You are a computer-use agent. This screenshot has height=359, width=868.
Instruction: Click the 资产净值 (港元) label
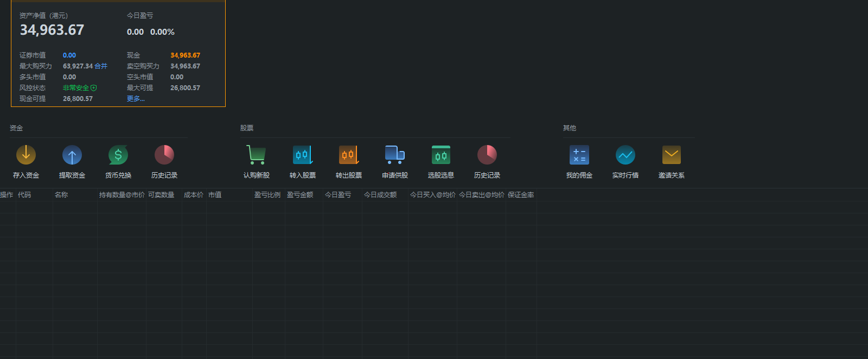44,16
